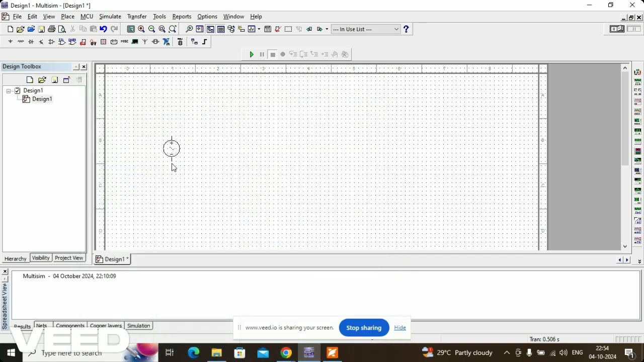This screenshot has width=644, height=362.
Task: Open the Reports menu
Action: pyautogui.click(x=182, y=17)
